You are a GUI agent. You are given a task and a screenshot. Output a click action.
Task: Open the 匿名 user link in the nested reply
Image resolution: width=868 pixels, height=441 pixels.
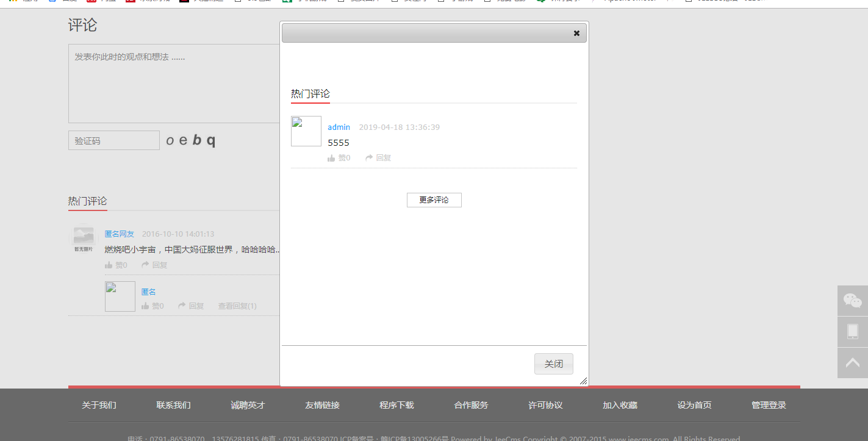pos(149,292)
